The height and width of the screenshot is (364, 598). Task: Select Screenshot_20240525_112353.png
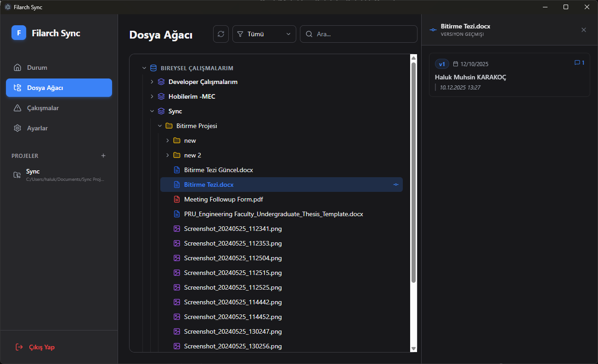pyautogui.click(x=281, y=243)
